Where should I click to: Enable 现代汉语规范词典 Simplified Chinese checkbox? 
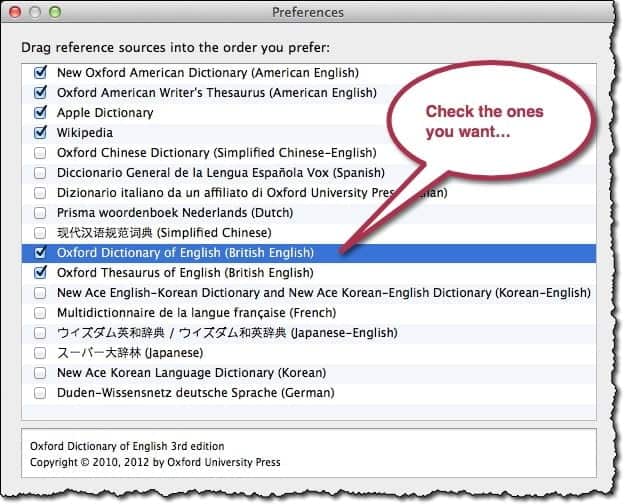(x=40, y=232)
